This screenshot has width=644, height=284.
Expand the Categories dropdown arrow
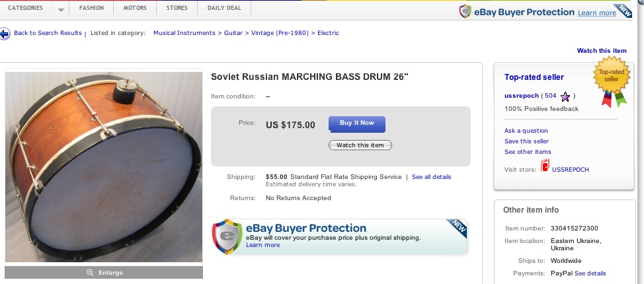click(x=61, y=9)
